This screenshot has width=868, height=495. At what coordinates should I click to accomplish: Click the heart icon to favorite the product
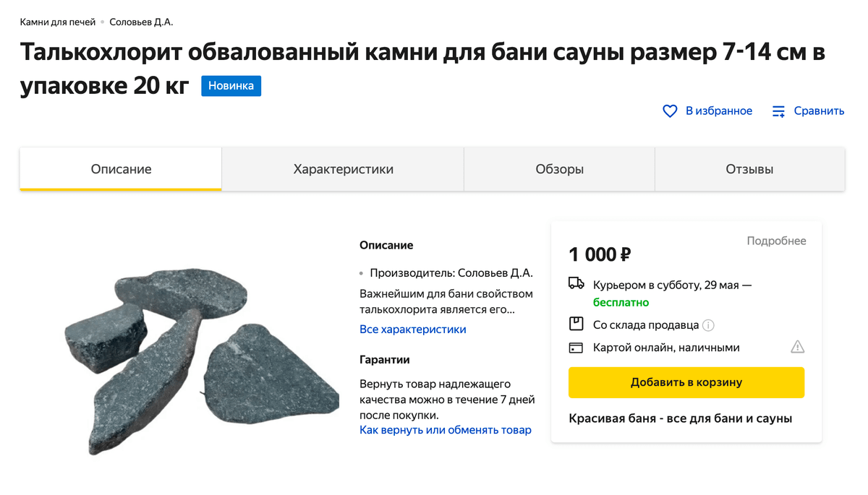pos(669,111)
